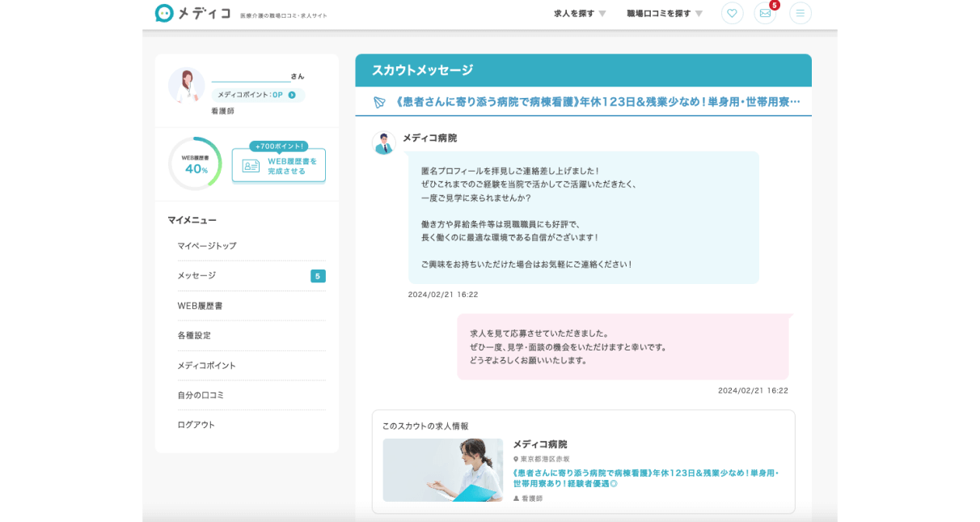The width and height of the screenshot is (980, 522).
Task: Click ログアウト to log out
Action: point(196,425)
